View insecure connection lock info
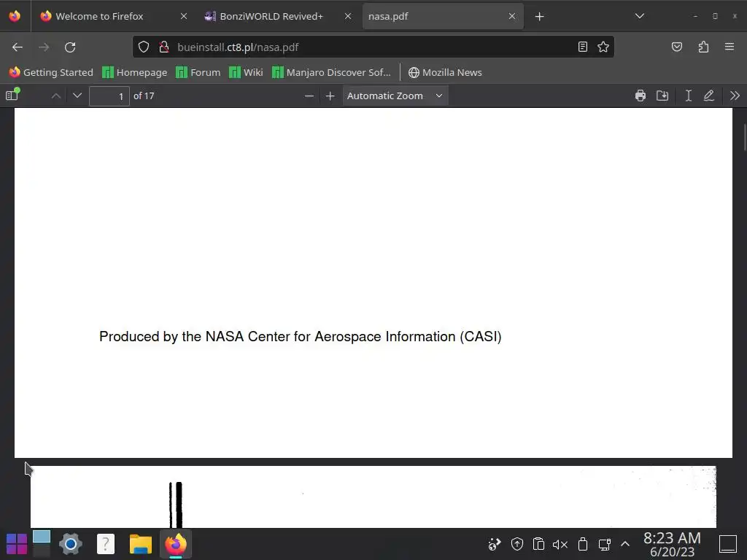Image resolution: width=747 pixels, height=560 pixels. pyautogui.click(x=164, y=47)
